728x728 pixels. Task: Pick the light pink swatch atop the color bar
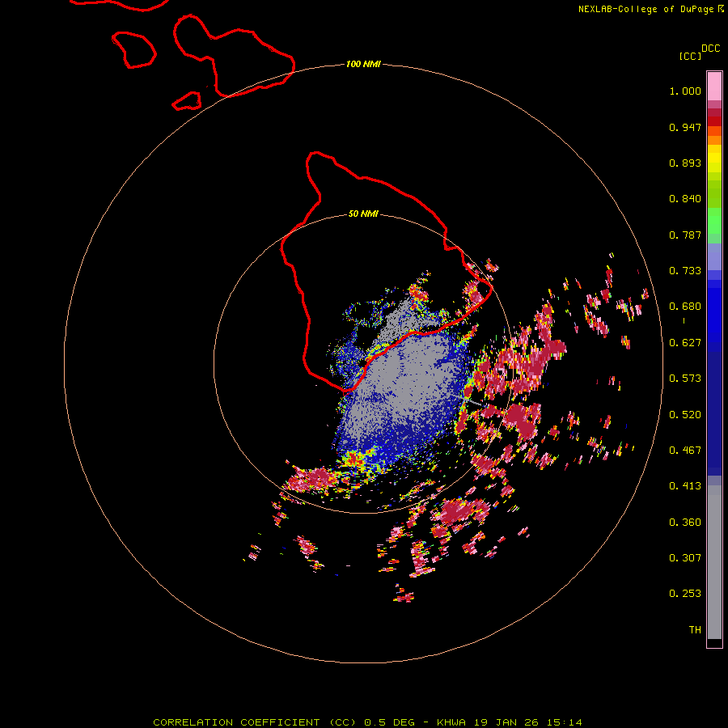714,87
